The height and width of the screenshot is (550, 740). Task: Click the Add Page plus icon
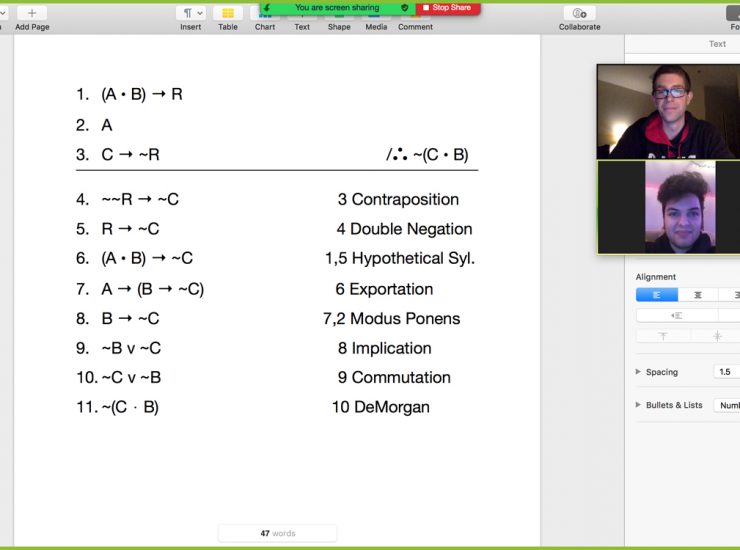pos(31,13)
